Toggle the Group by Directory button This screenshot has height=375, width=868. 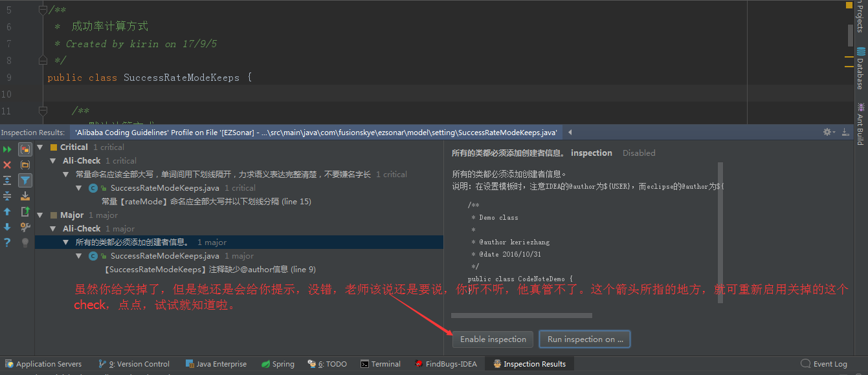click(x=25, y=165)
